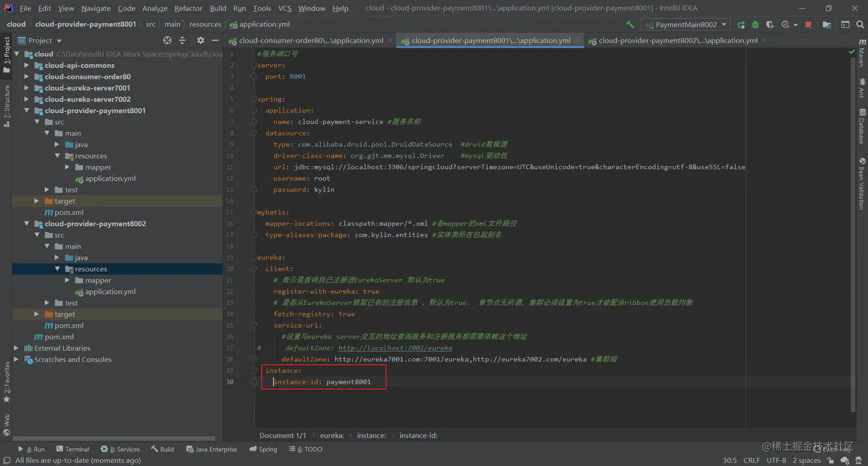Start debugging with the green bug icon
Image resolution: width=868 pixels, height=466 pixels.
[x=755, y=25]
